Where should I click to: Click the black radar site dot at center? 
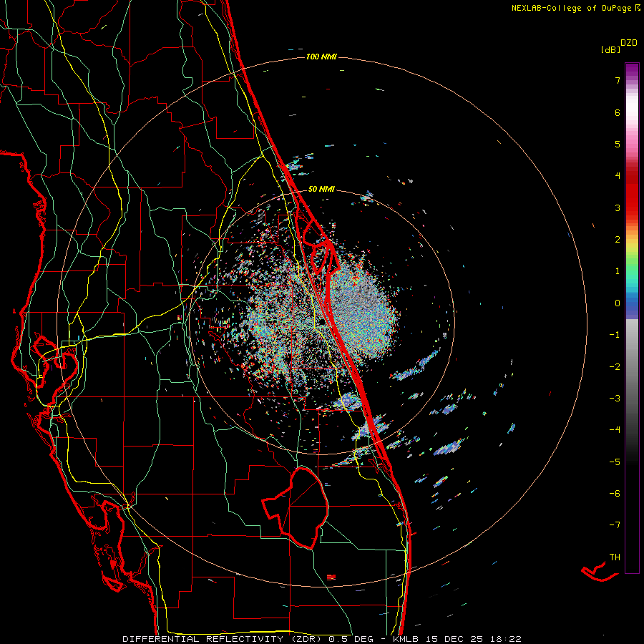321,322
